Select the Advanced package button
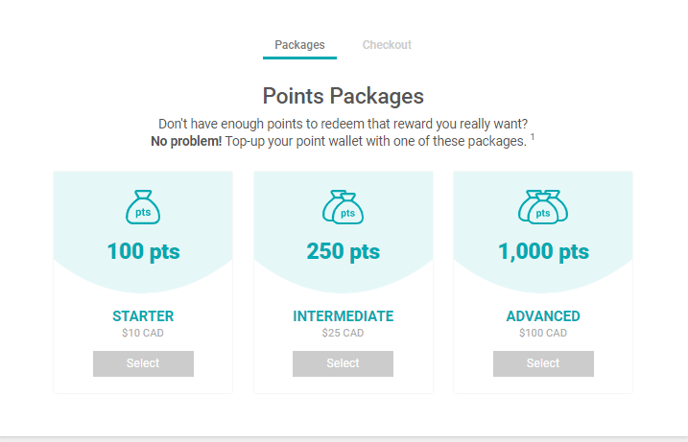Image resolution: width=688 pixels, height=442 pixels. pyautogui.click(x=543, y=363)
